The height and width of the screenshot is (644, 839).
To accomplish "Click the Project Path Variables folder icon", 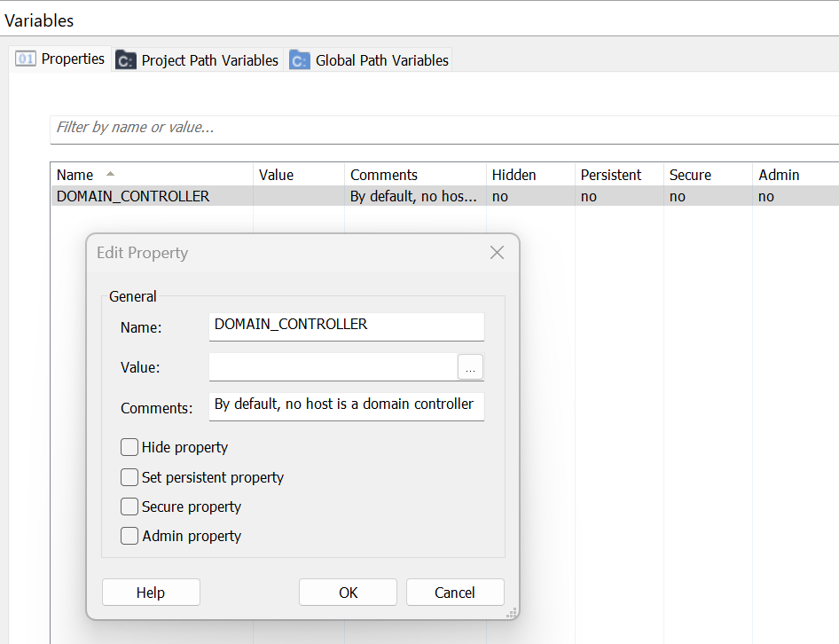I will tap(126, 60).
